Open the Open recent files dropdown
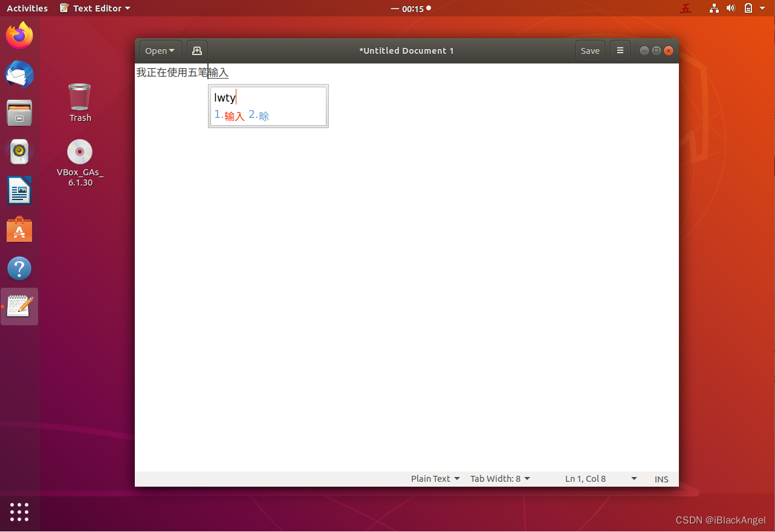 (x=160, y=50)
